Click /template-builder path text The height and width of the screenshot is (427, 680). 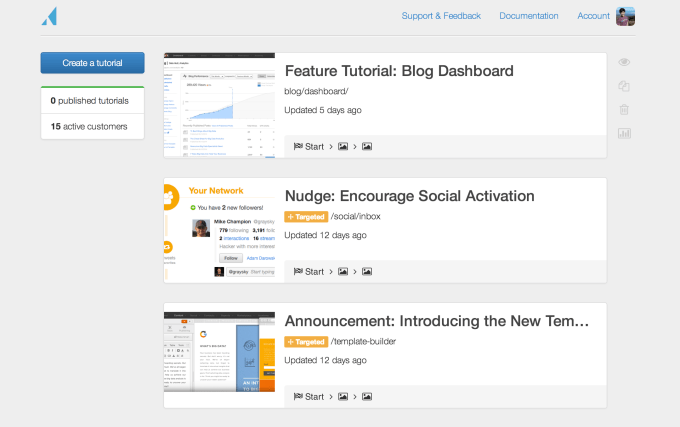(363, 342)
